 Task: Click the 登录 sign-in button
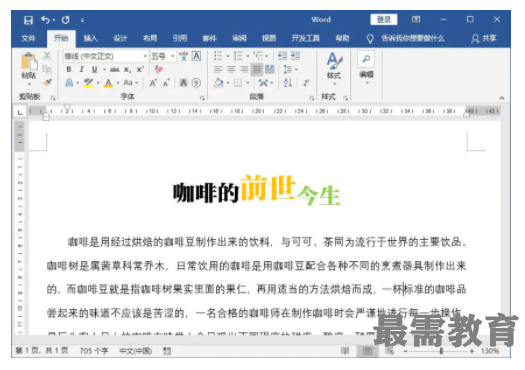pyautogui.click(x=384, y=19)
